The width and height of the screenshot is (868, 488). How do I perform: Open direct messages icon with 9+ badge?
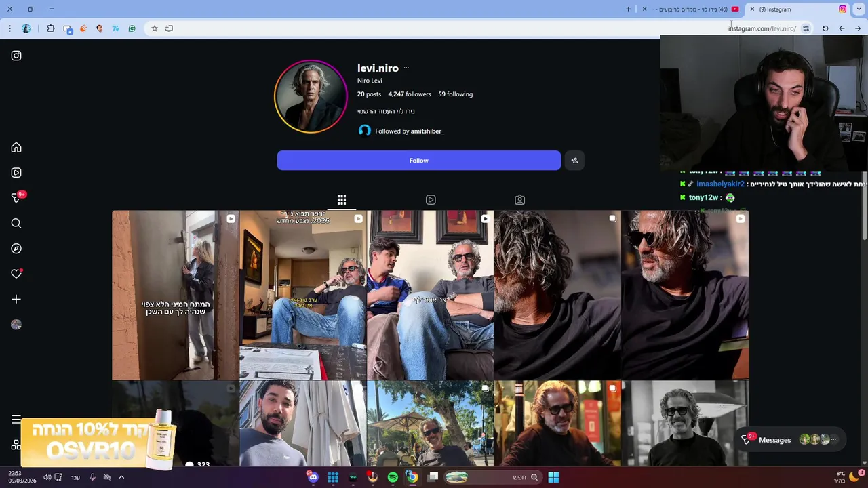pos(16,198)
